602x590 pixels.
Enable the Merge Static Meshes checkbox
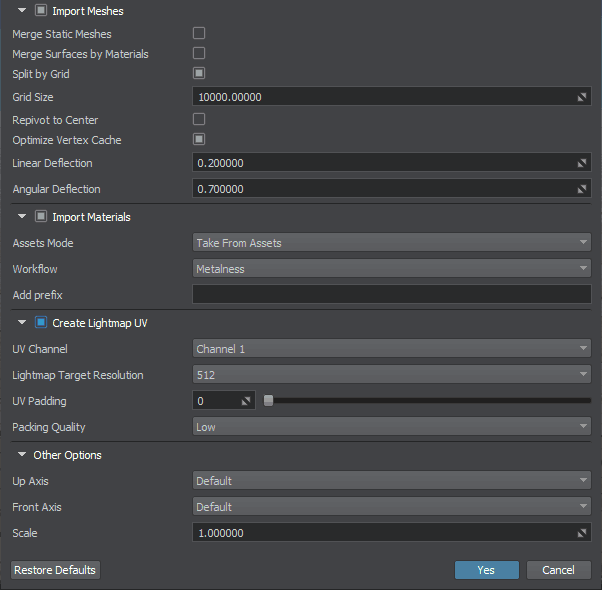(x=199, y=34)
